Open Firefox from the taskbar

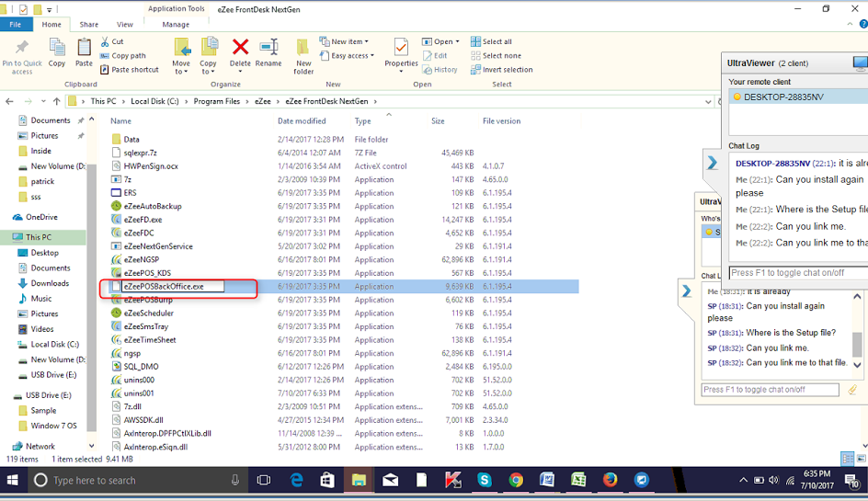pos(610,480)
